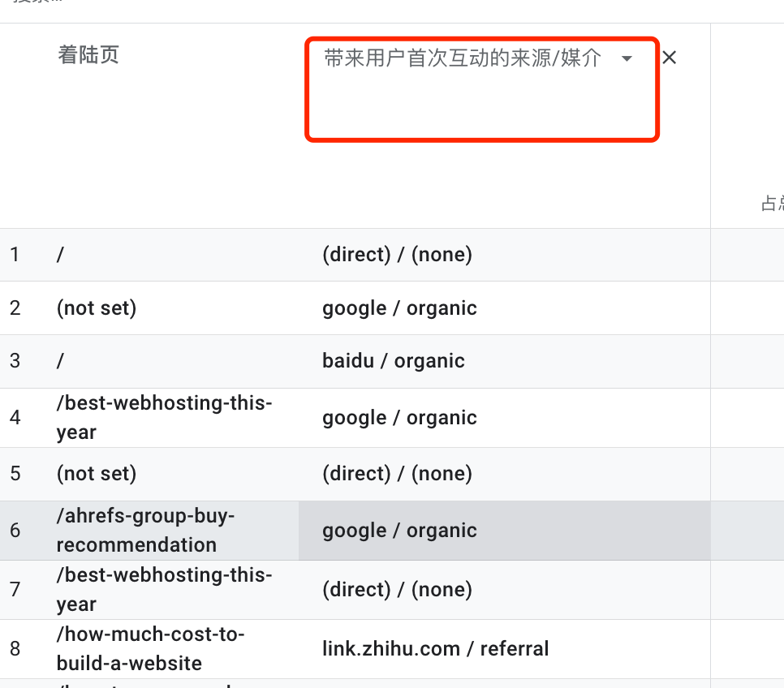Click the 带来用户首次互动的来源/媒介 dimension selector
This screenshot has height=688, width=784.
pos(463,58)
